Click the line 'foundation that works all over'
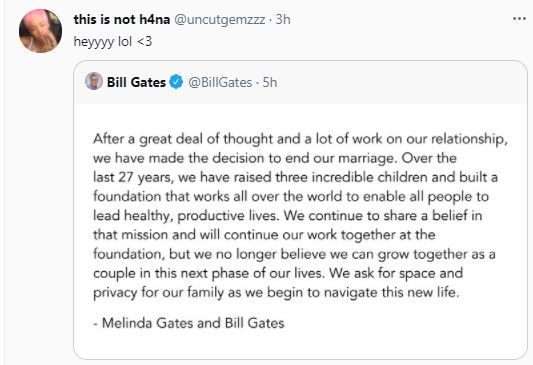This screenshot has width=533, height=365. [291, 196]
